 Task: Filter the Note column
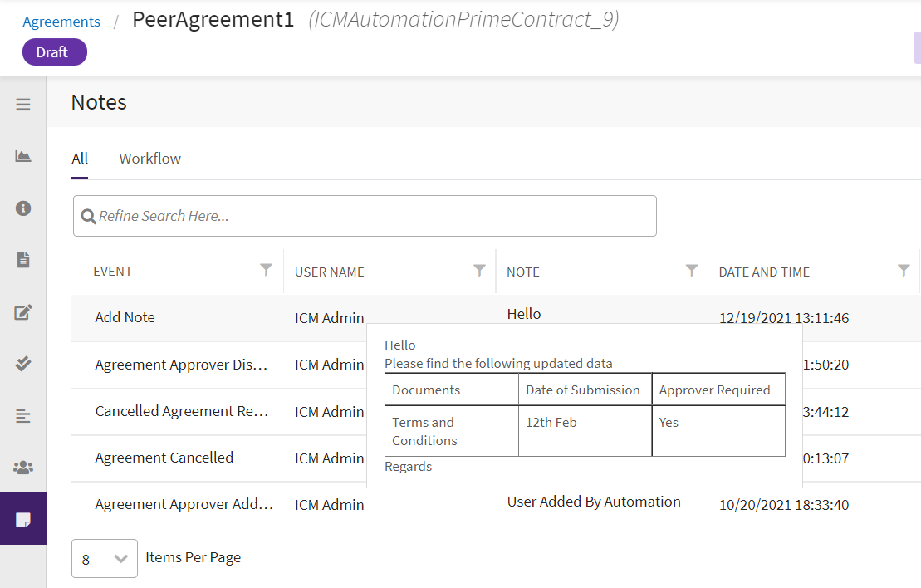[691, 270]
